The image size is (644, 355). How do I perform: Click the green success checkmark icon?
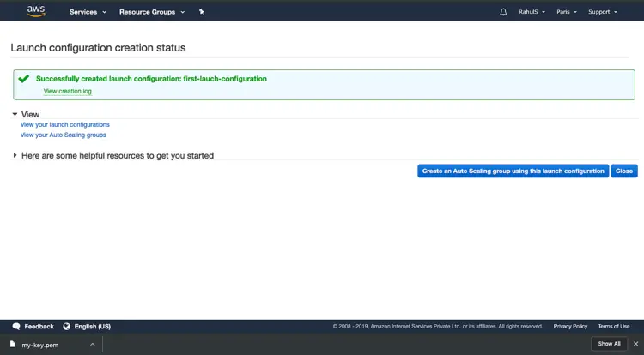[24, 78]
